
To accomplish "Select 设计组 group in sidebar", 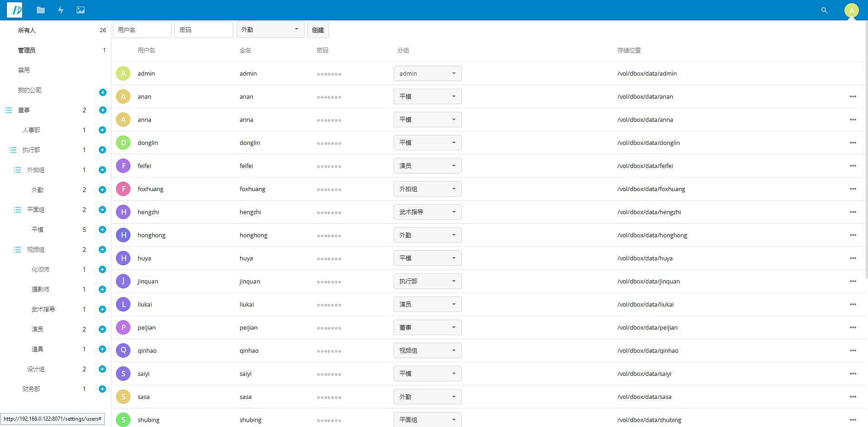I will tap(36, 369).
